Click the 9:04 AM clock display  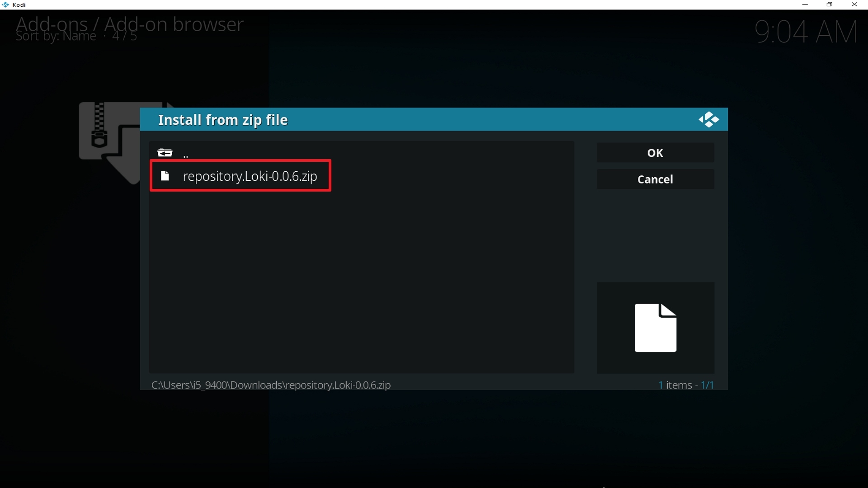[807, 32]
